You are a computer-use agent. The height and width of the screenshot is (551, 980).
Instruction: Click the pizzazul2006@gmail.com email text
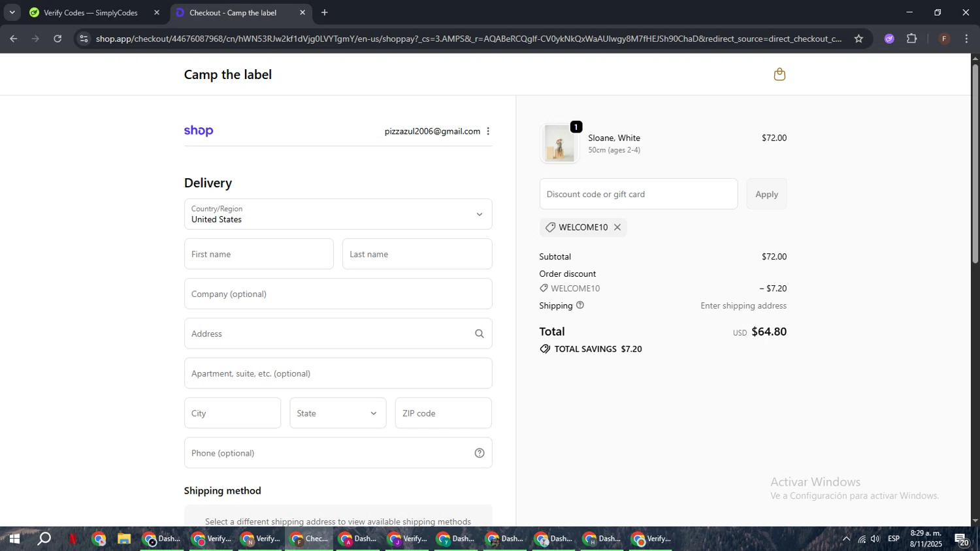point(433,131)
